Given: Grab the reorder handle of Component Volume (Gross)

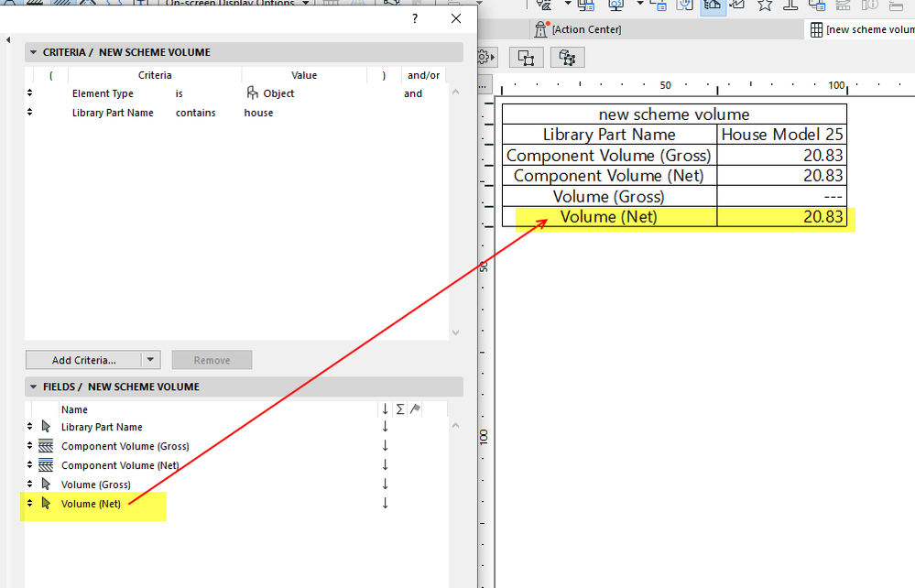Looking at the screenshot, I should (x=29, y=446).
